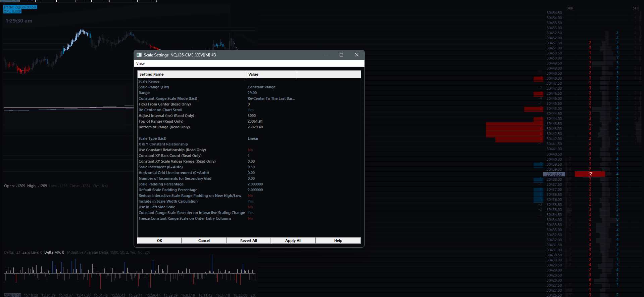
Task: Click the 2026-6-18 date label on time axis
Action: 12,295
